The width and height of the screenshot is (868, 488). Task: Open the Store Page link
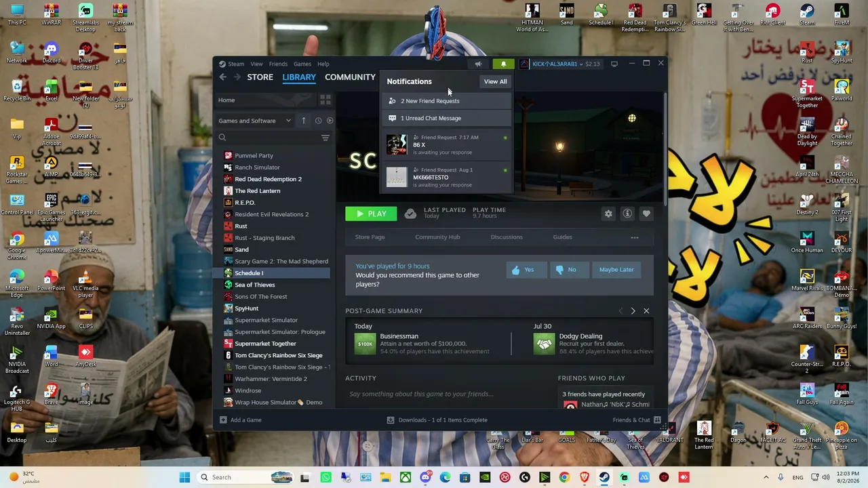pos(370,237)
